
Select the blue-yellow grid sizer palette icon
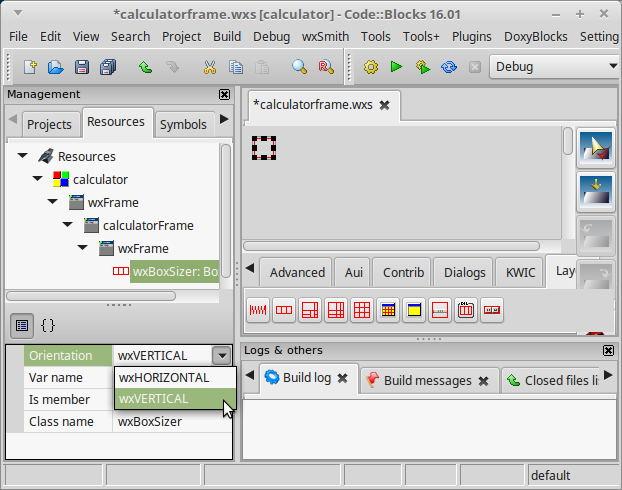pyautogui.click(x=388, y=310)
